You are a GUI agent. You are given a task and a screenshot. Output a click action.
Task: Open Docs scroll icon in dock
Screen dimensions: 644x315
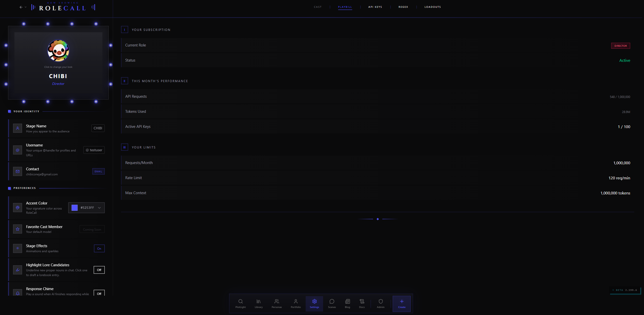point(362,303)
